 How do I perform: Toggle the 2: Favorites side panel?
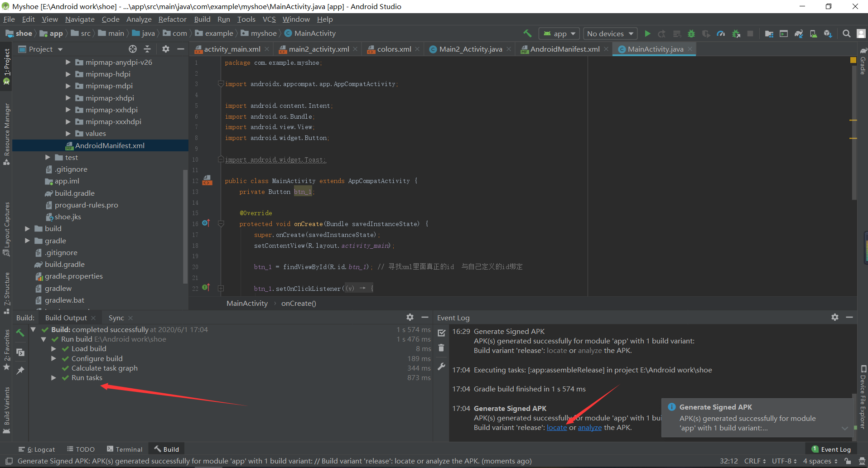point(6,349)
